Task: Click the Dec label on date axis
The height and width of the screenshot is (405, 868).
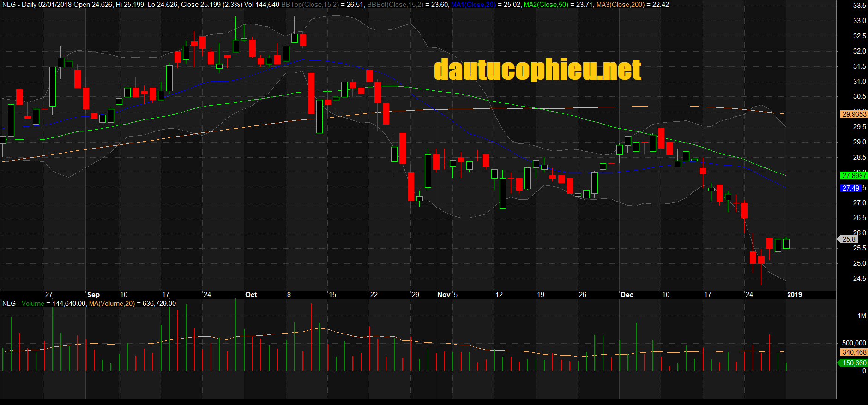Action: [x=627, y=295]
